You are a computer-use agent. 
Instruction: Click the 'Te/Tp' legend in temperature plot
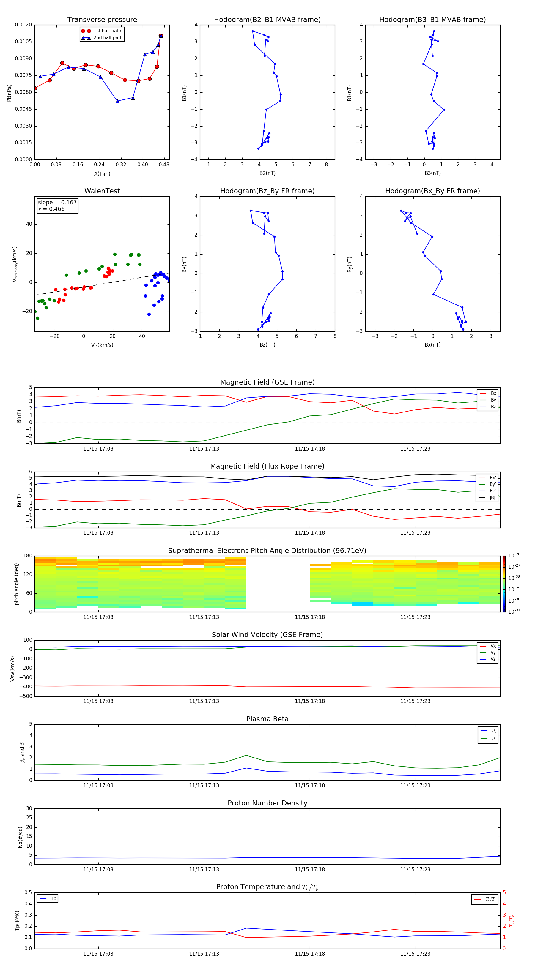(x=485, y=899)
